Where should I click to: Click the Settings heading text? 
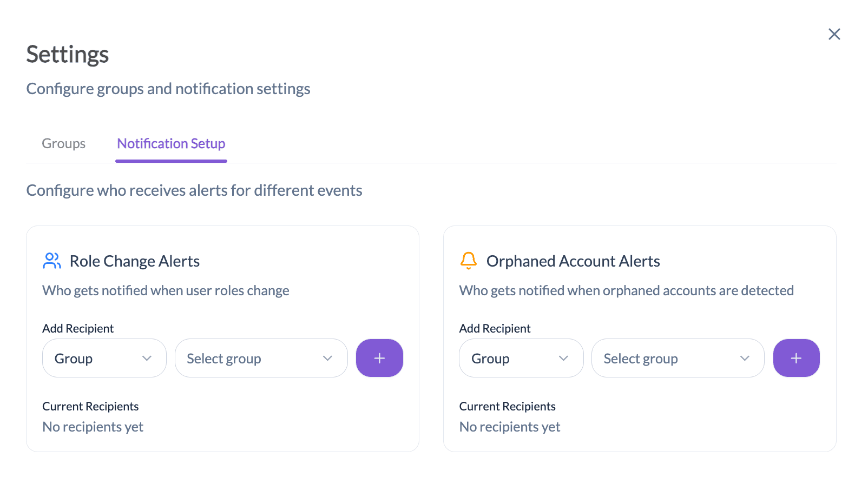pos(68,55)
